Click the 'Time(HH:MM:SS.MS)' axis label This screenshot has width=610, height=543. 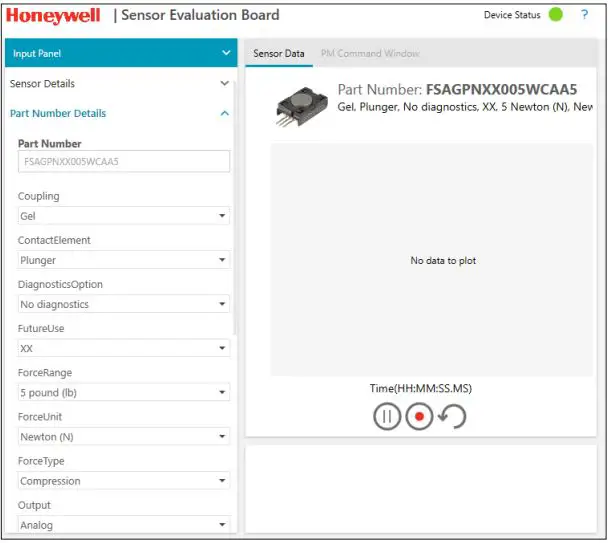421,388
